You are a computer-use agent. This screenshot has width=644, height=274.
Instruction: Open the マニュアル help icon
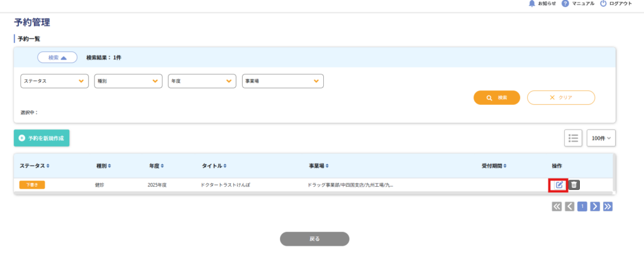[x=565, y=4]
